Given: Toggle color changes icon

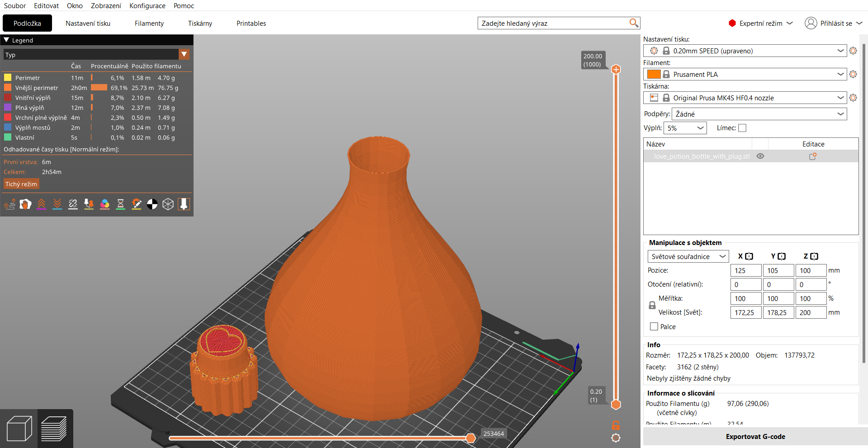Looking at the screenshot, I should pos(105,204).
